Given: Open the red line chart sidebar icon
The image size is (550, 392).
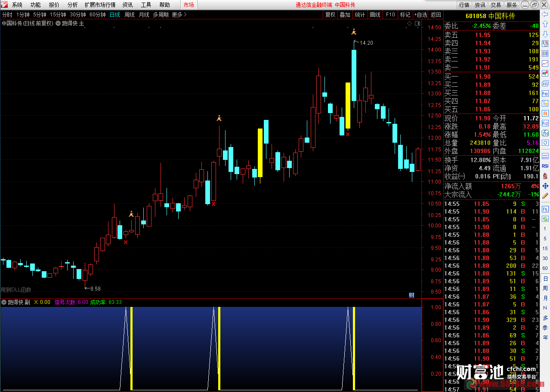Looking at the screenshot, I should click(545, 64).
